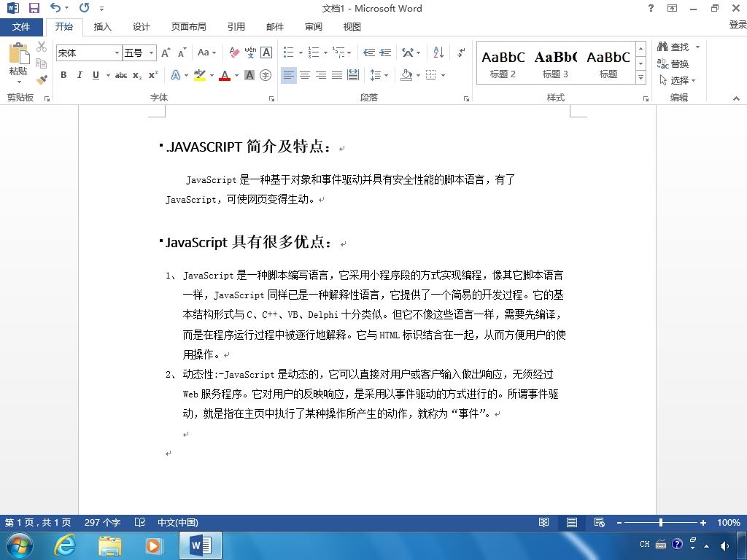747x560 pixels.
Task: Open the Select dropdown in editing group
Action: point(678,80)
